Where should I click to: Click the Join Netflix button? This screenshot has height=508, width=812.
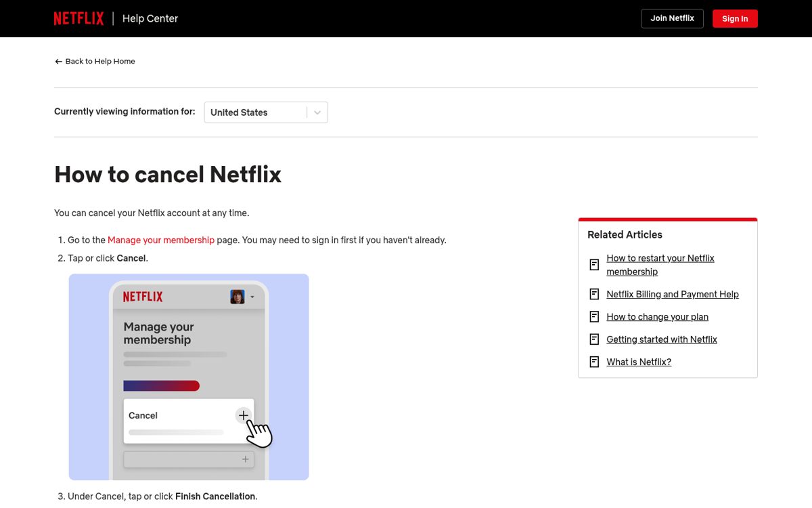click(x=672, y=18)
